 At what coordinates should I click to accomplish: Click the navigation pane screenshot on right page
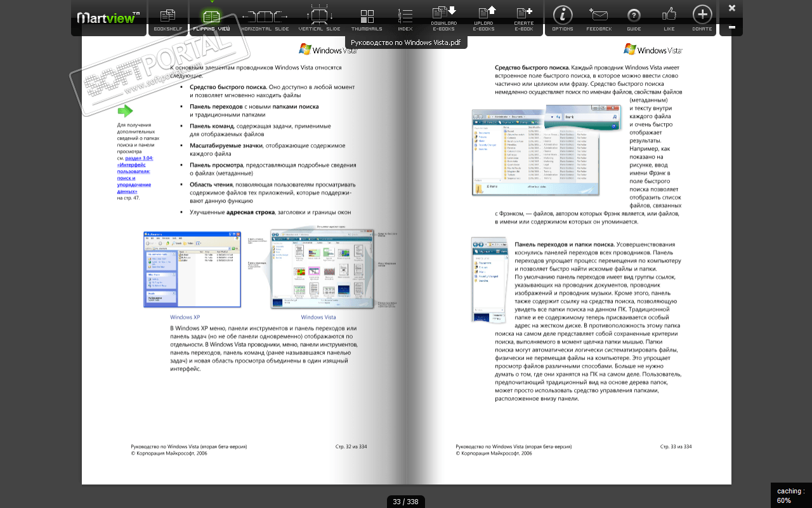point(489,280)
